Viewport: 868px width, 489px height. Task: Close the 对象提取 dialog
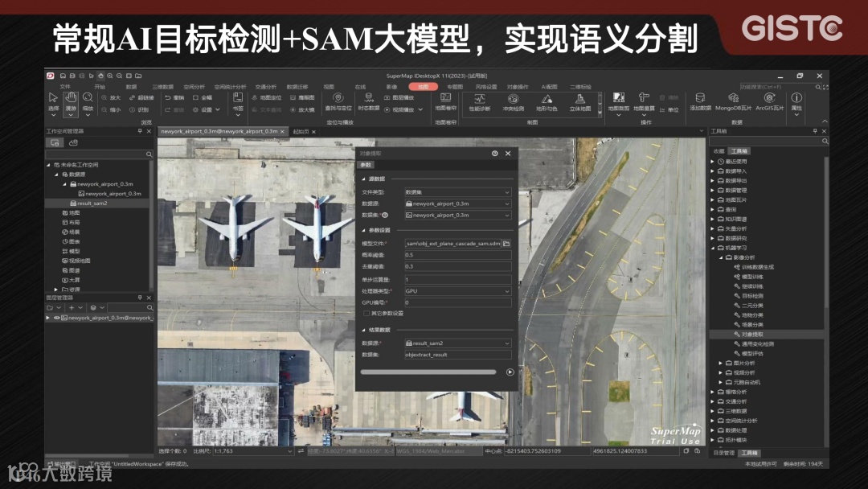click(x=508, y=154)
